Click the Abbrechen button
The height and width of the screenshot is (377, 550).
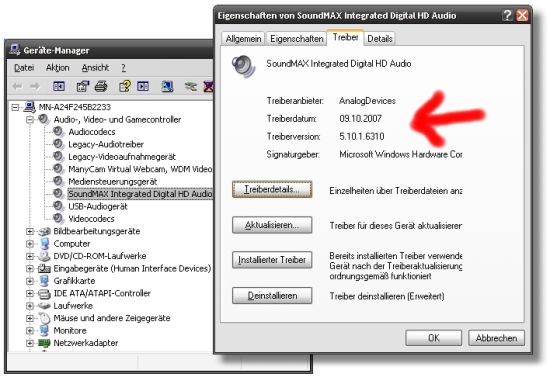click(496, 338)
